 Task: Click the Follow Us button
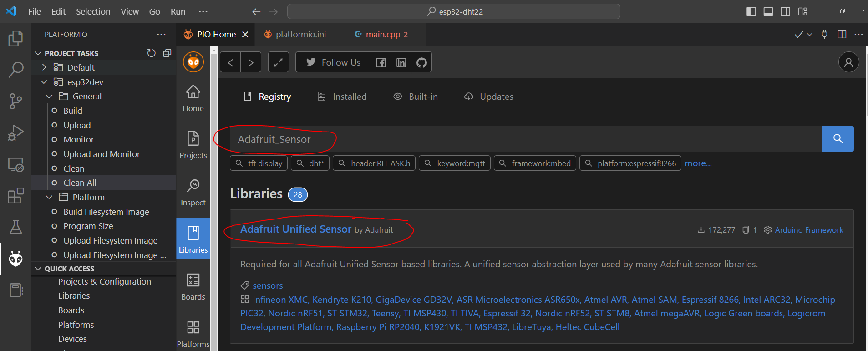333,62
